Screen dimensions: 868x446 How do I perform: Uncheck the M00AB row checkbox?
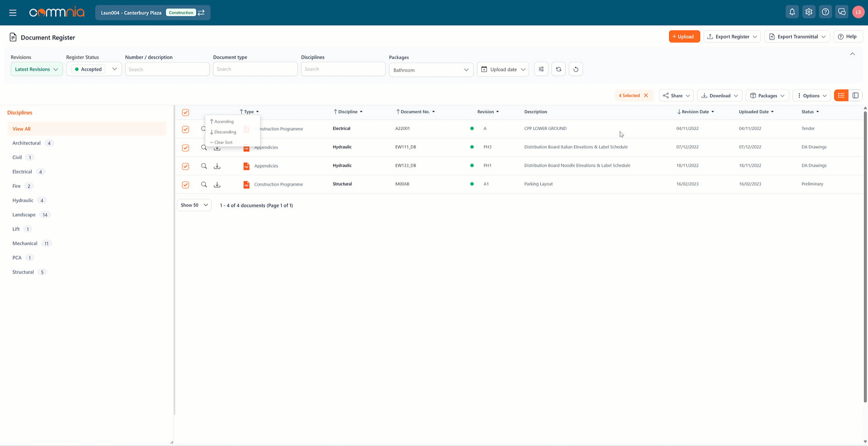(185, 185)
